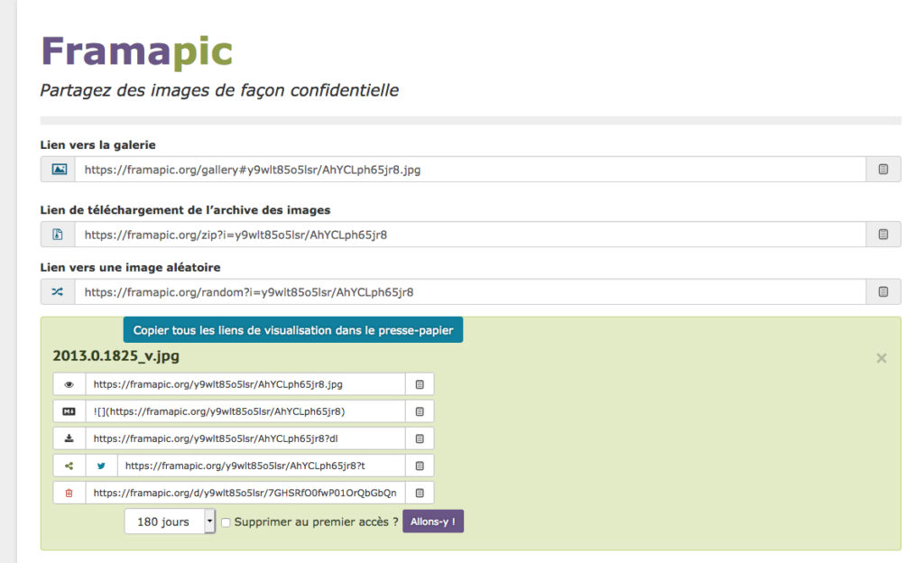Click the gallery image icon
924x563 pixels.
coord(59,170)
